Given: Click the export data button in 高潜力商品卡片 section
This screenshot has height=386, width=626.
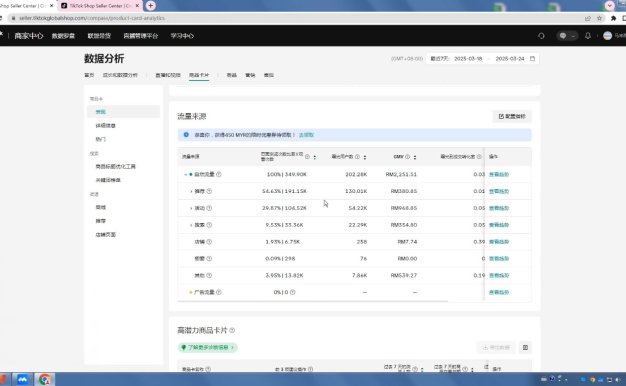Looking at the screenshot, I should [x=496, y=347].
